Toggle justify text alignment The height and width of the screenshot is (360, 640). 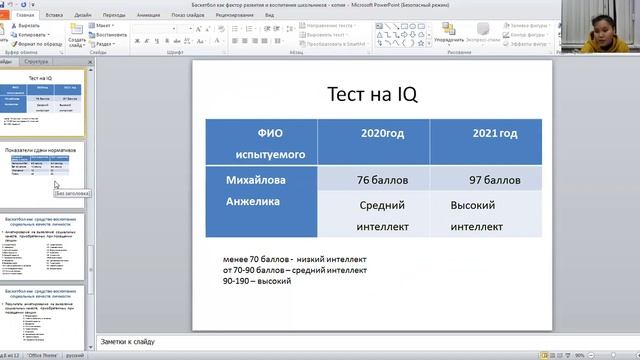[264, 41]
